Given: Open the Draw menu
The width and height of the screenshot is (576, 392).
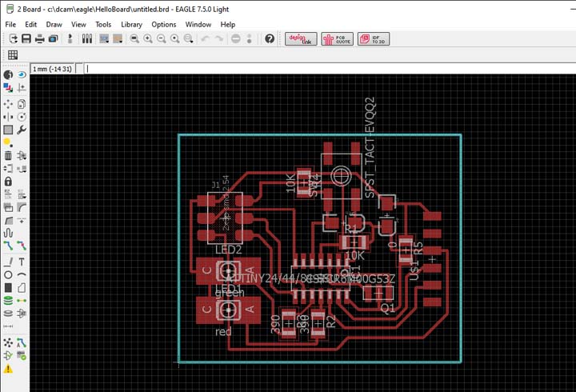Looking at the screenshot, I should coord(54,25).
